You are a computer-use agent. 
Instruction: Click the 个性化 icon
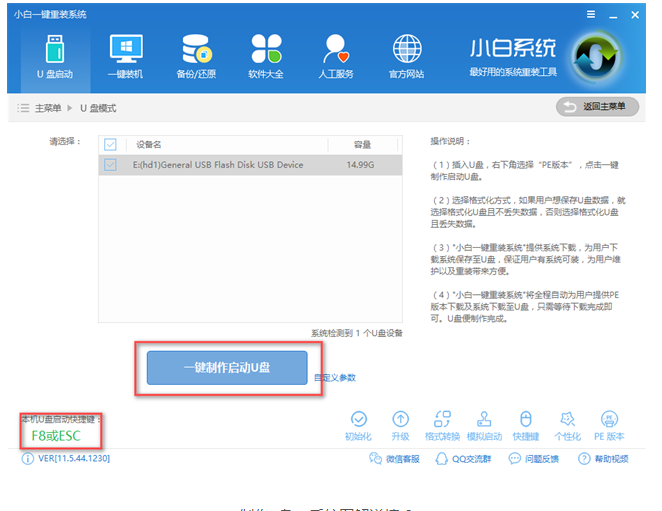click(x=567, y=426)
